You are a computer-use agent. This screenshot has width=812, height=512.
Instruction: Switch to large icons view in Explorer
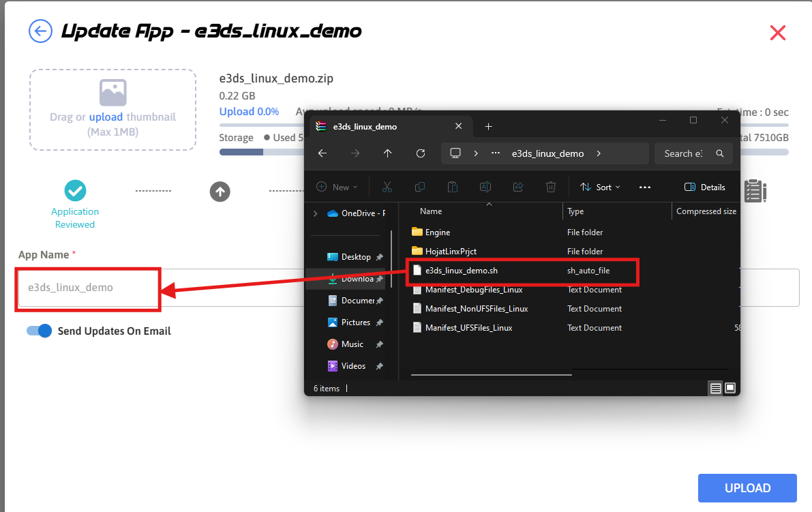730,388
